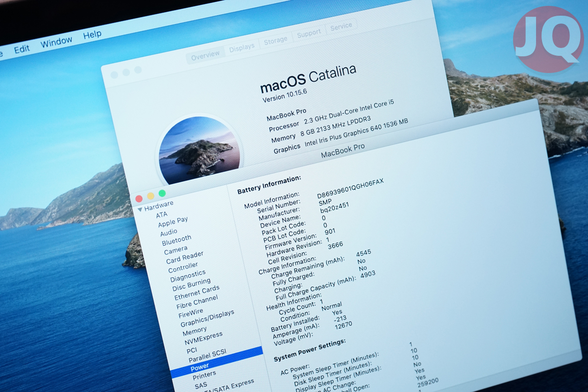Open Graphics/Displays in the sidebar
This screenshot has height=392, width=588.
click(x=207, y=318)
